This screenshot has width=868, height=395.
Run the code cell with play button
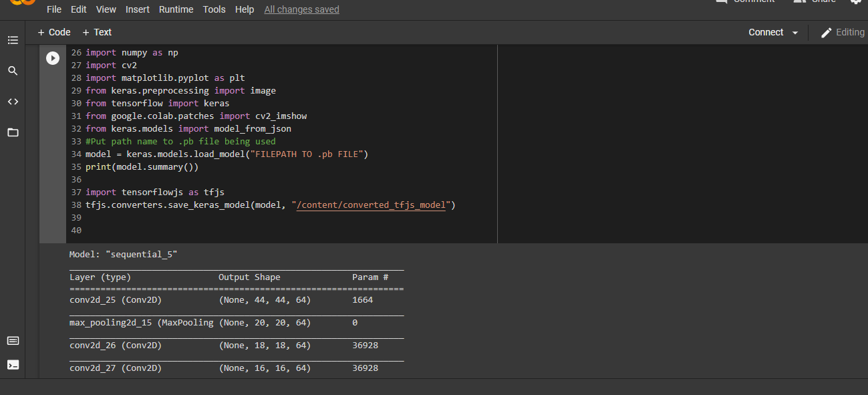[53, 58]
